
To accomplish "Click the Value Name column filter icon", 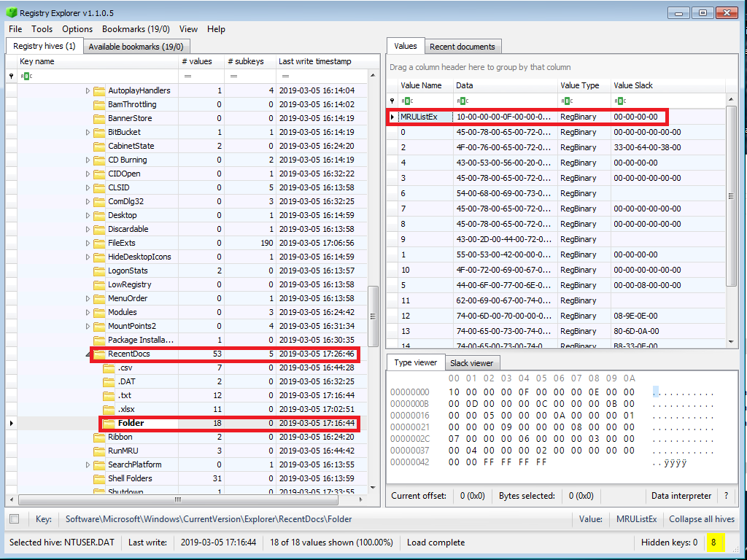I will [408, 101].
